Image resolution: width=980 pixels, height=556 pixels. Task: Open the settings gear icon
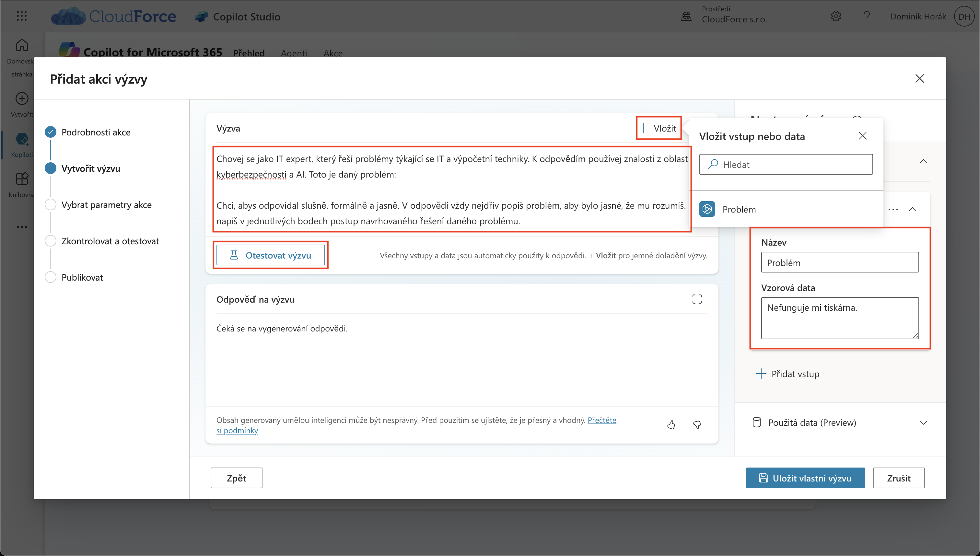point(836,17)
